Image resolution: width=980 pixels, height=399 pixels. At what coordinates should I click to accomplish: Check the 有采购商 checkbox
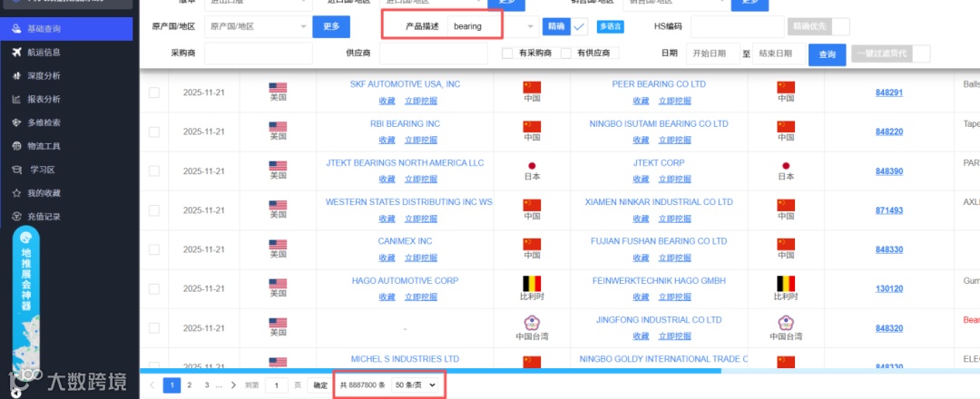coord(507,54)
